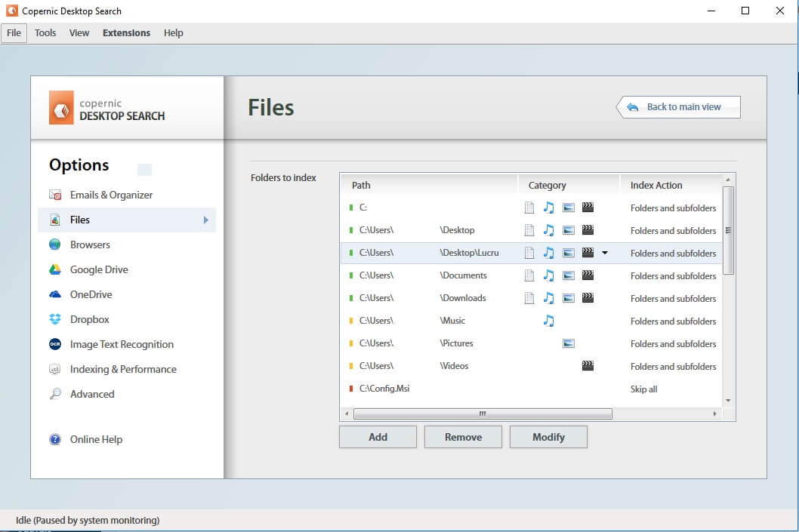The height and width of the screenshot is (532, 799).
Task: Click the scroll left arrow of folder list
Action: click(347, 414)
